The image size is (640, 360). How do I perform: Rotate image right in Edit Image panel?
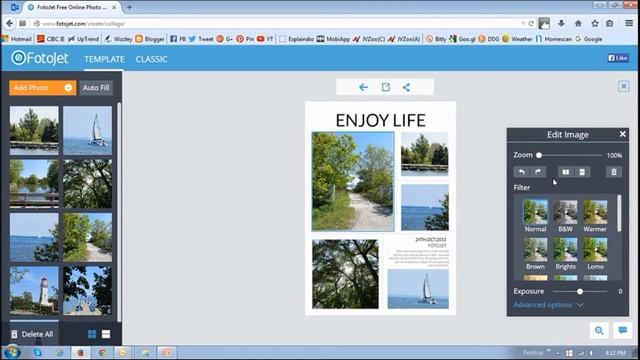coord(538,172)
